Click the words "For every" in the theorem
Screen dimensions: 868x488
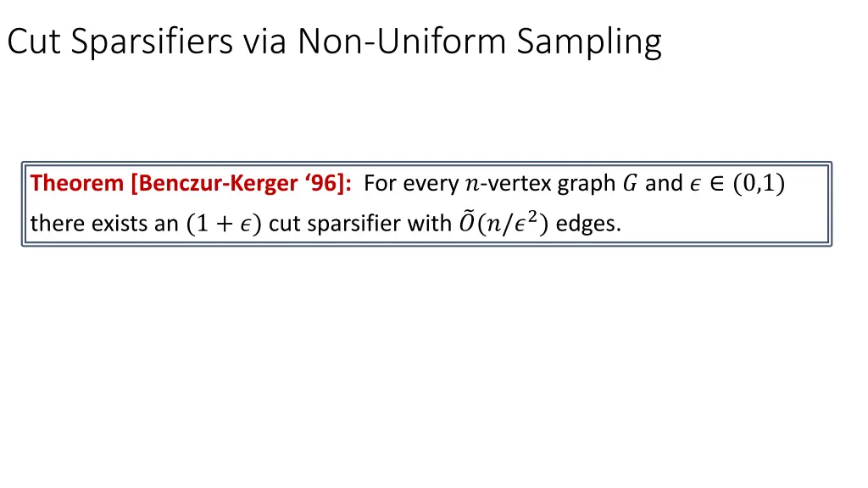click(411, 184)
